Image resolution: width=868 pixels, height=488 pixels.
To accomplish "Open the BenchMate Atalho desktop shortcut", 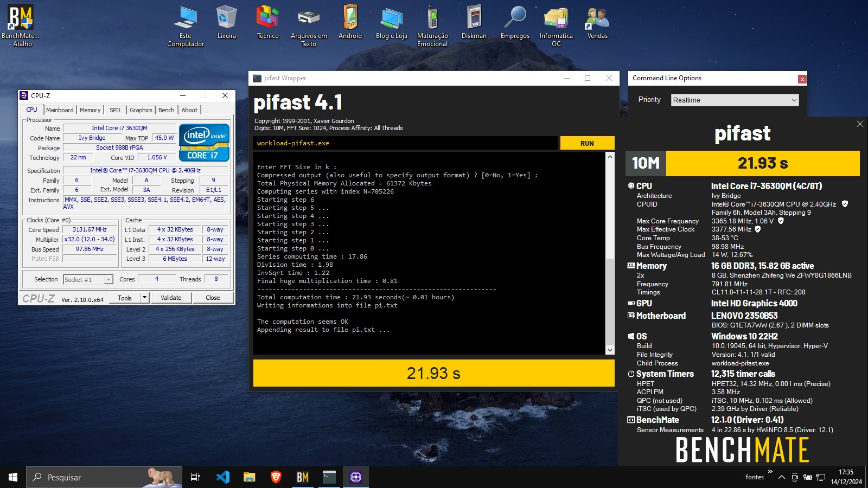I will pos(21,25).
